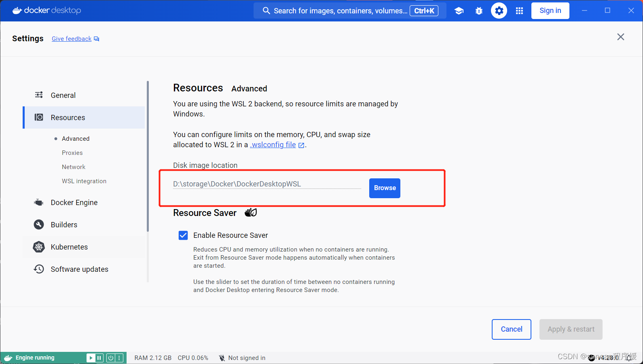Screen dimensions: 643x364
Task: Click the Resources sidebar icon
Action: pos(39,117)
